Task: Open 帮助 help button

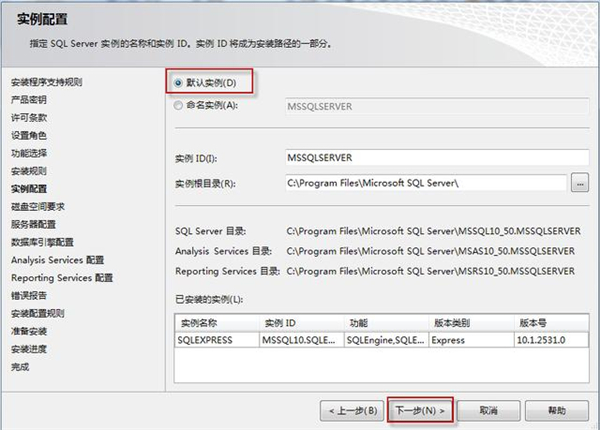Action: click(557, 411)
